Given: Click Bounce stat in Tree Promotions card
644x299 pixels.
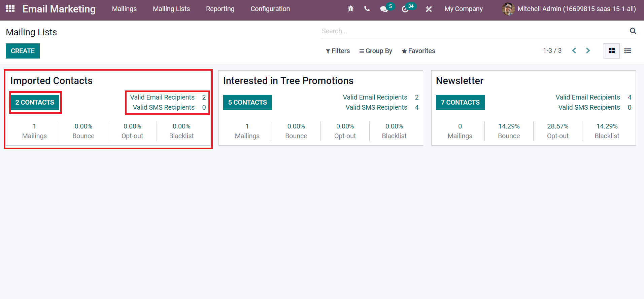Looking at the screenshot, I should [296, 131].
